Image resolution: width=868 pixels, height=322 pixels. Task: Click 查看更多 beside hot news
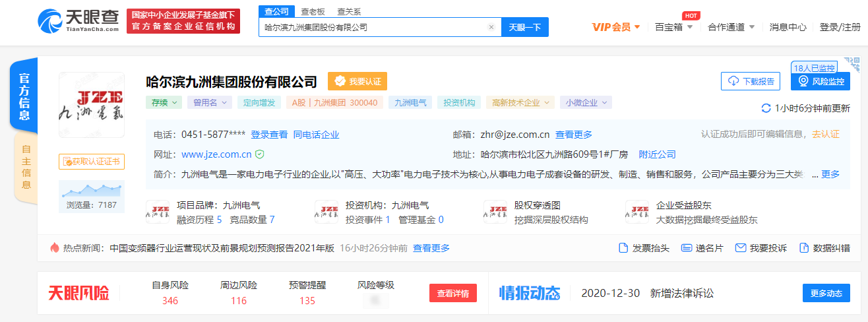431,248
